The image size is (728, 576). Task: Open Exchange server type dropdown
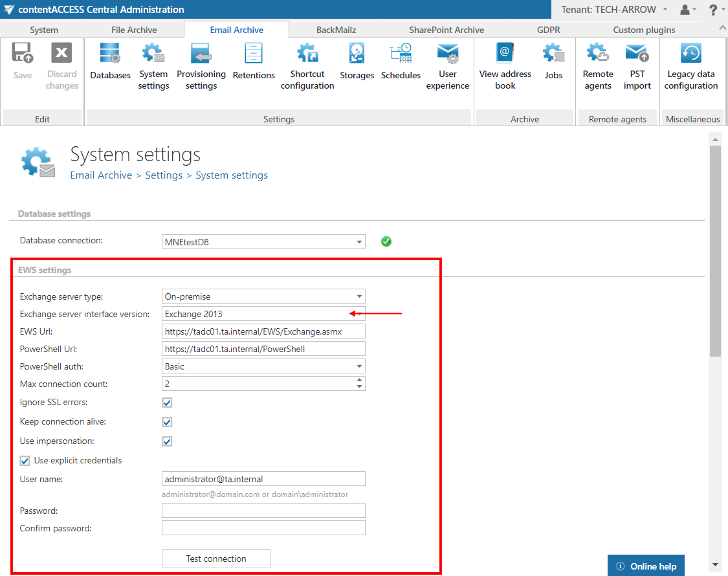[359, 296]
